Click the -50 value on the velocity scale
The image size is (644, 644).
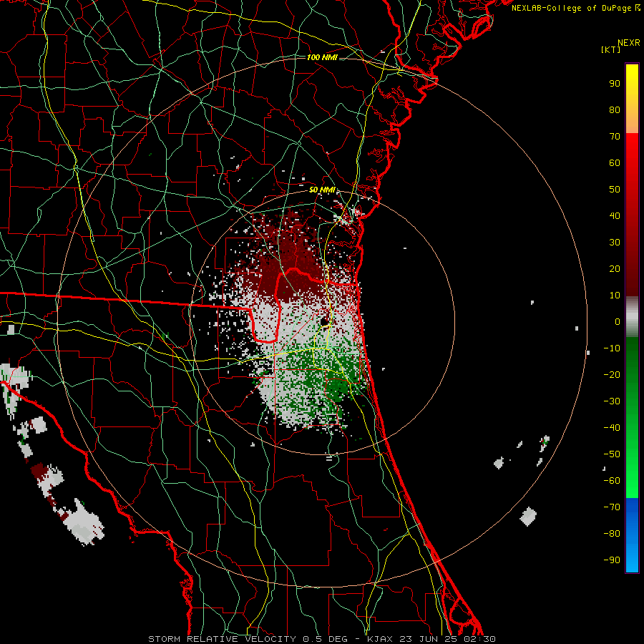[x=612, y=454]
